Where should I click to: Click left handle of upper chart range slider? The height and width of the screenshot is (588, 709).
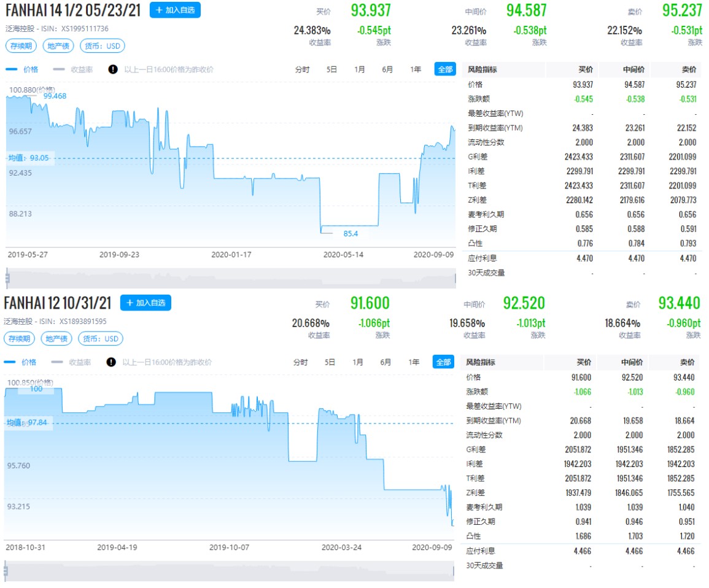(x=7, y=279)
